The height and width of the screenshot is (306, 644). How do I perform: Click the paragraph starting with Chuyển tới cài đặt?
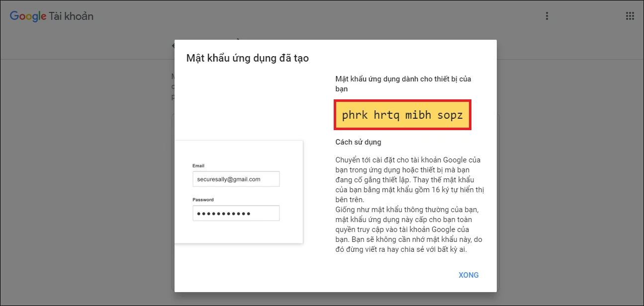point(409,179)
